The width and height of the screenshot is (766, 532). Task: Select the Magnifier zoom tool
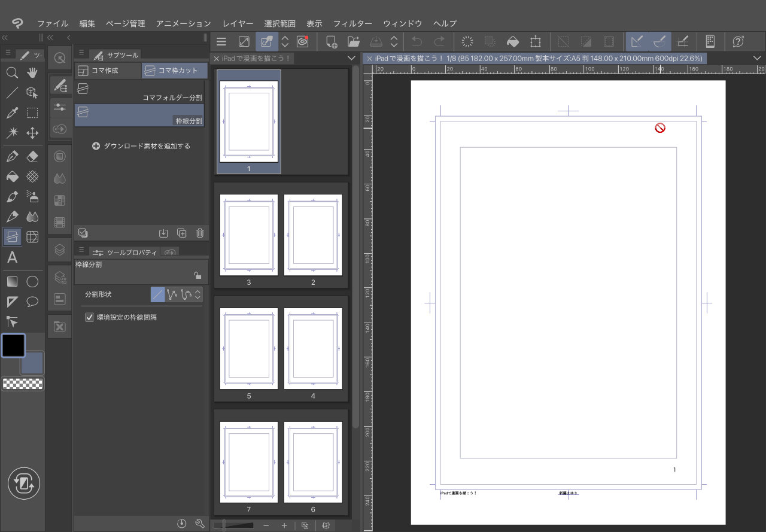(x=12, y=73)
